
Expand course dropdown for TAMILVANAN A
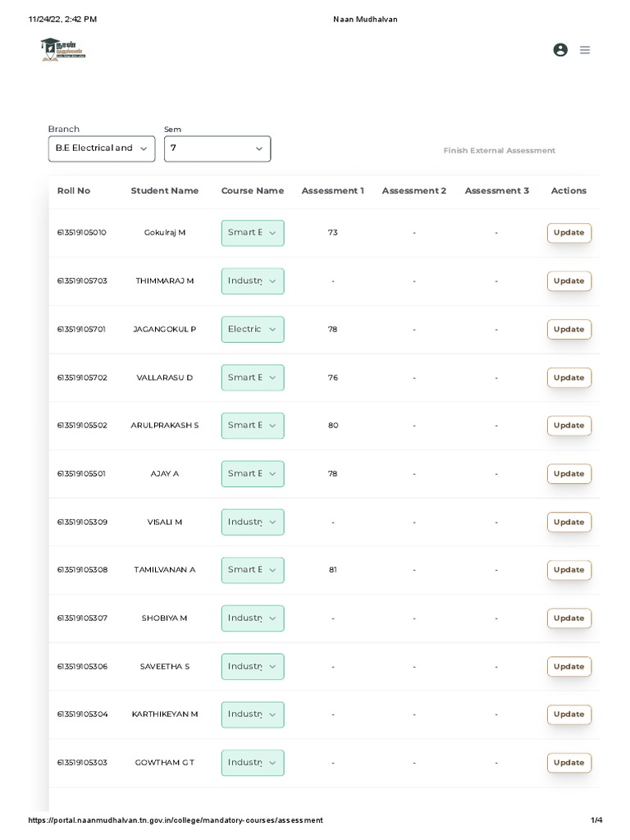tap(253, 570)
